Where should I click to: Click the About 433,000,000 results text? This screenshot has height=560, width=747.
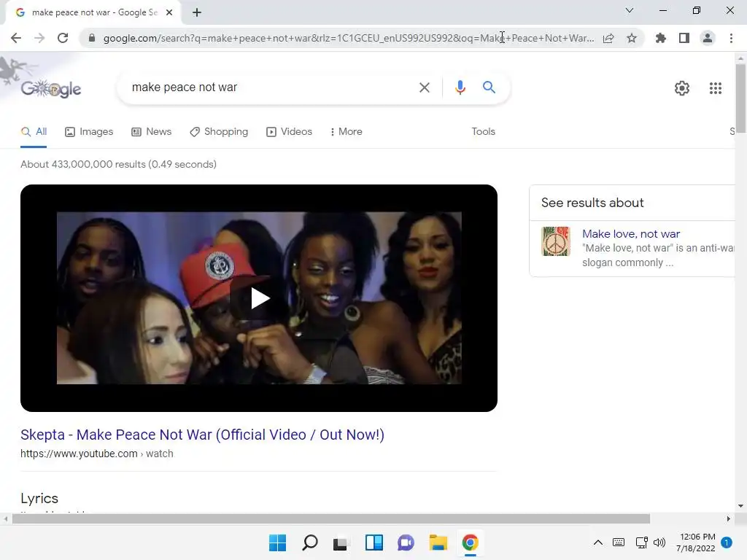[x=119, y=164]
